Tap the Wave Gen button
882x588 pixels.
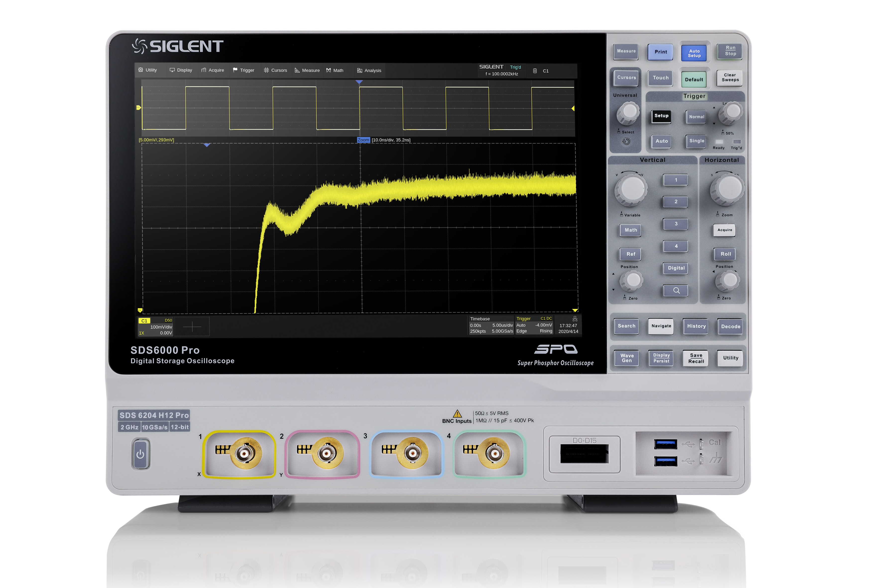[x=627, y=358]
